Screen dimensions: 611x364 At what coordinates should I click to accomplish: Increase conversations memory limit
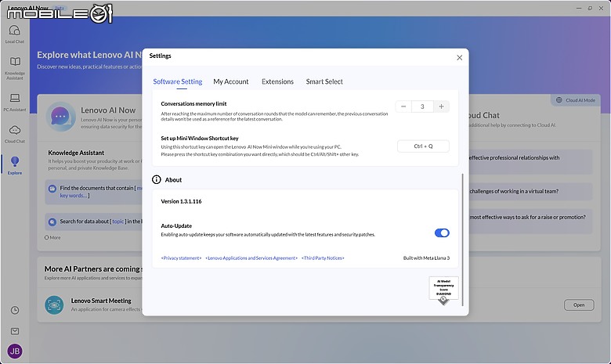coord(441,106)
